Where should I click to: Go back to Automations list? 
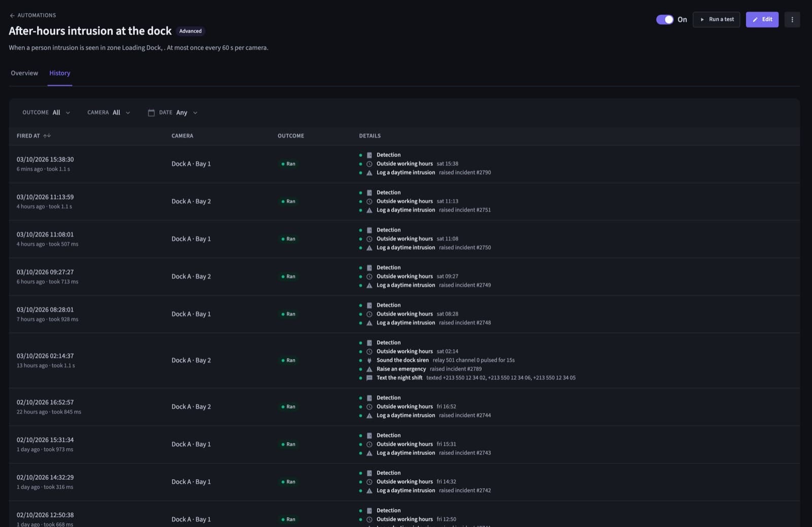32,15
